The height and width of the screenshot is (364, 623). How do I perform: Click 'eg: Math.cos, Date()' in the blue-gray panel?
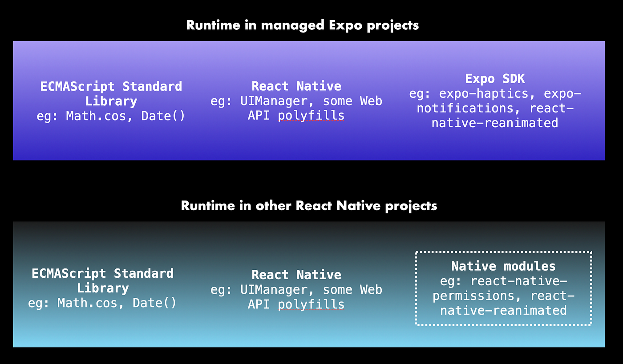102,304
